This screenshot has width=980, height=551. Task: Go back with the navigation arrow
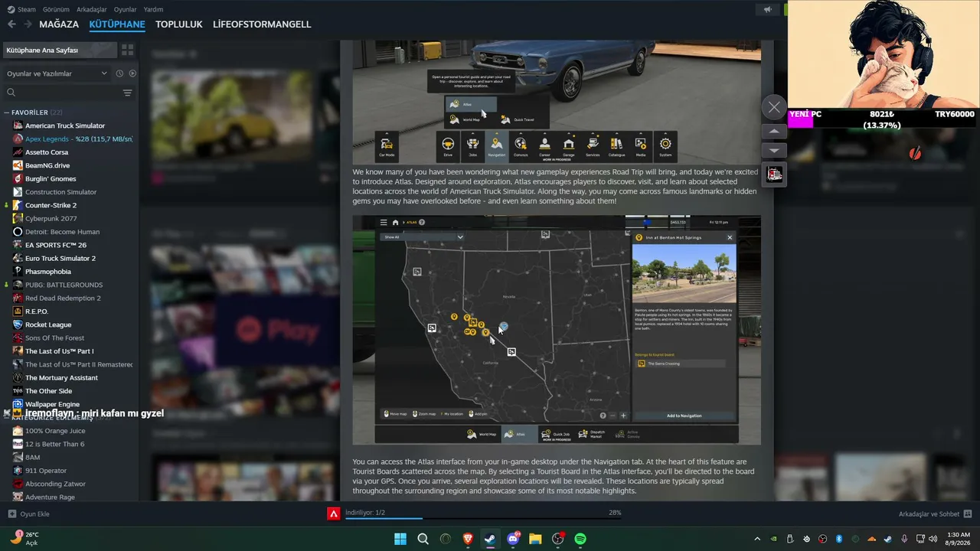point(11,24)
